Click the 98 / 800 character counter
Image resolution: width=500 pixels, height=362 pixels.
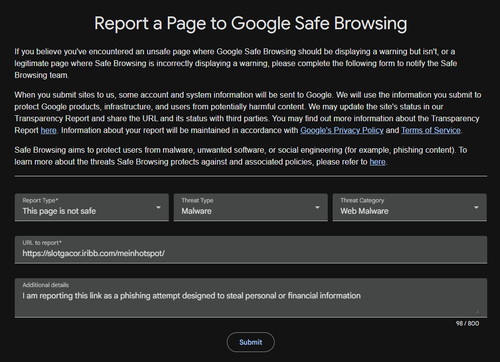[467, 323]
